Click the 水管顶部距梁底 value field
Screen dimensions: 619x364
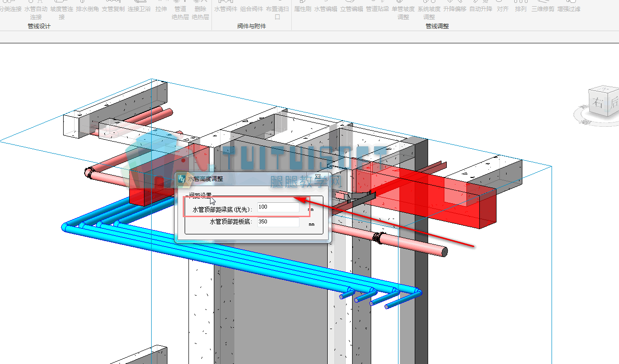tap(278, 207)
